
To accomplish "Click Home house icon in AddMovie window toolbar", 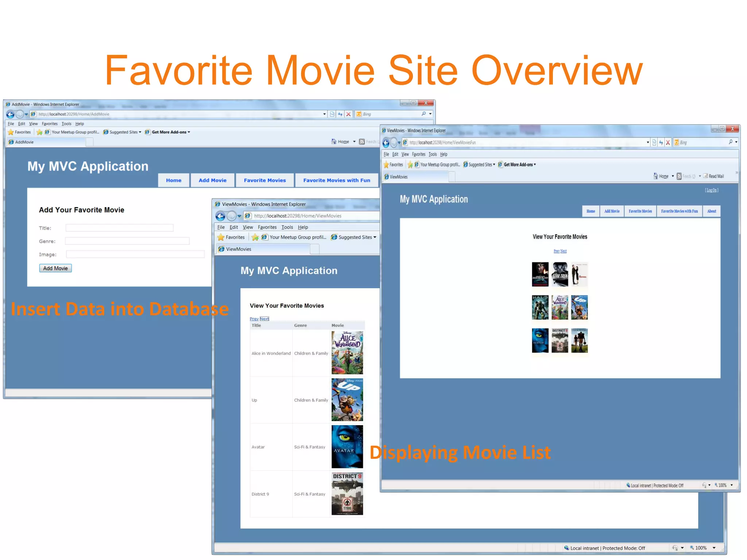I will point(334,141).
